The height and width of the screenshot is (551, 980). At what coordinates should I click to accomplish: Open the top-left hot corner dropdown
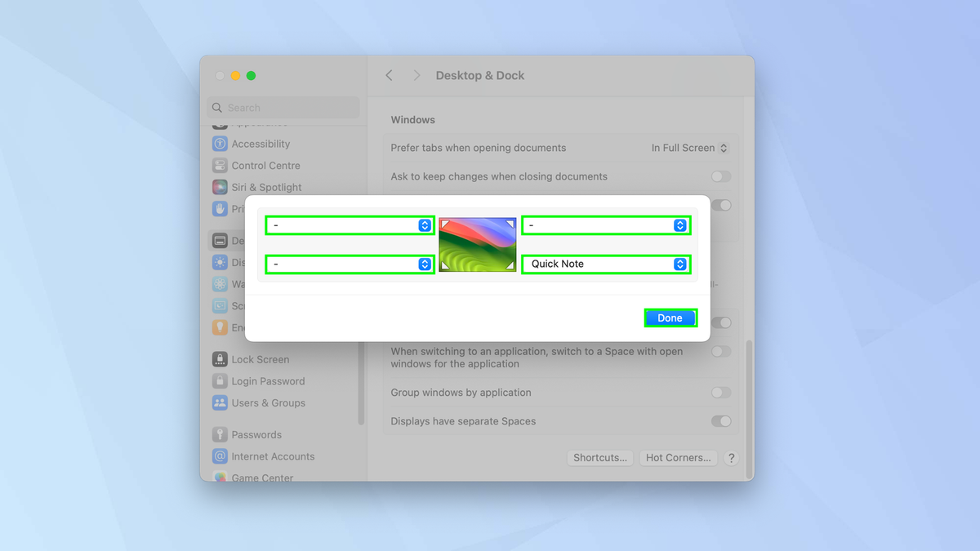pos(350,225)
